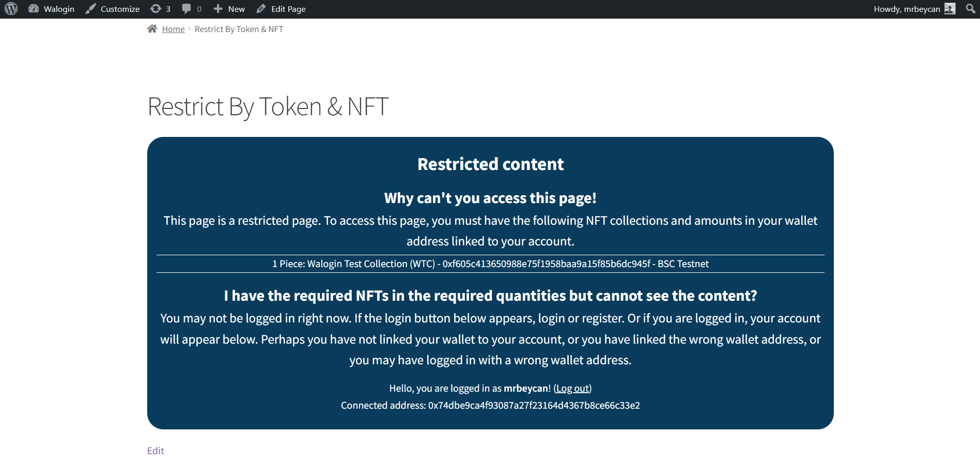Image resolution: width=980 pixels, height=464 pixels.
Task: Click the purple Edit link below the box
Action: pos(155,451)
